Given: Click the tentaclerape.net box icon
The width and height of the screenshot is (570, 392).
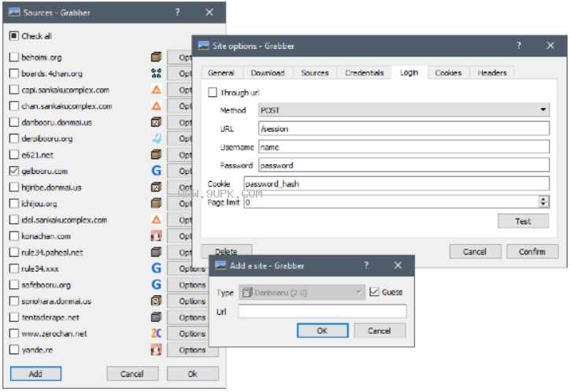Looking at the screenshot, I should (156, 317).
